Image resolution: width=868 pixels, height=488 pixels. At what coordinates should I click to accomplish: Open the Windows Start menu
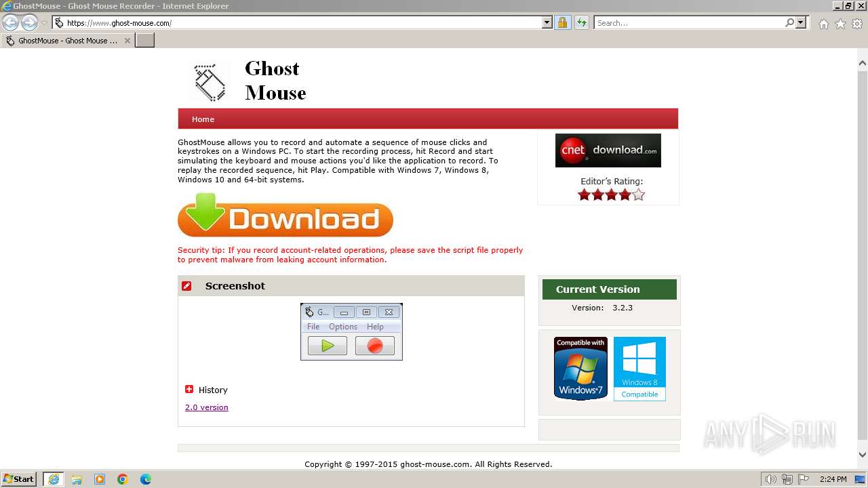pyautogui.click(x=19, y=479)
